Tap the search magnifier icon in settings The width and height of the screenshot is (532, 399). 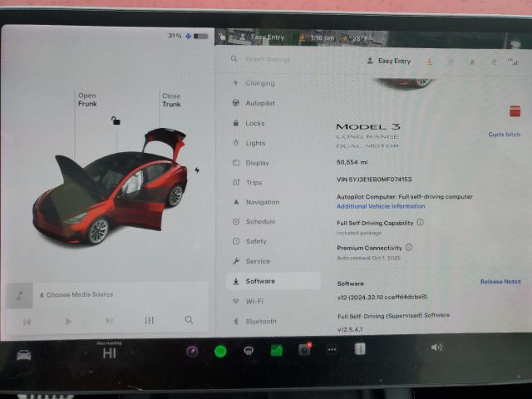pos(234,59)
